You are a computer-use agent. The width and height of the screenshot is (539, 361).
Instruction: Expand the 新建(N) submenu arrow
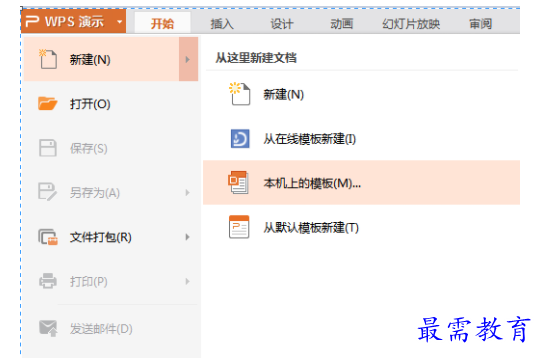pyautogui.click(x=188, y=59)
